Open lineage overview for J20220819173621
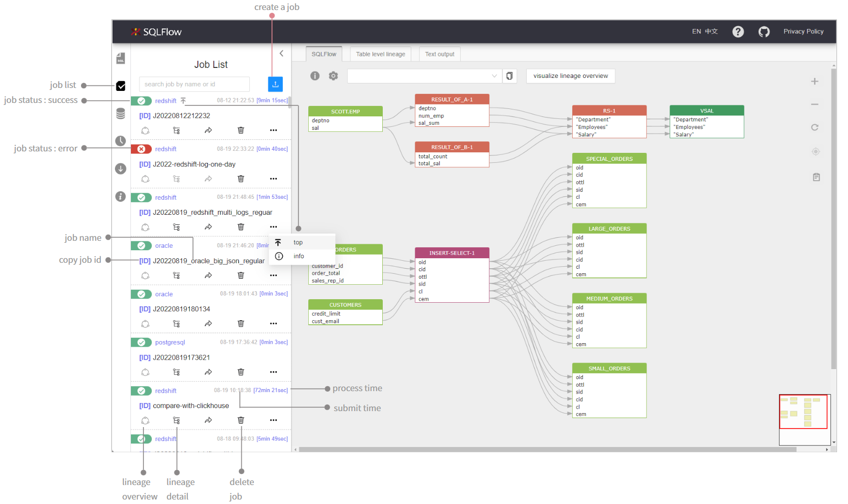Image resolution: width=848 pixels, height=504 pixels. (x=145, y=372)
